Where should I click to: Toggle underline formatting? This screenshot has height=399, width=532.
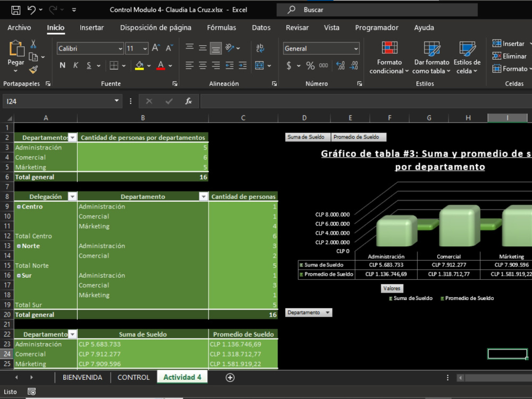point(89,65)
